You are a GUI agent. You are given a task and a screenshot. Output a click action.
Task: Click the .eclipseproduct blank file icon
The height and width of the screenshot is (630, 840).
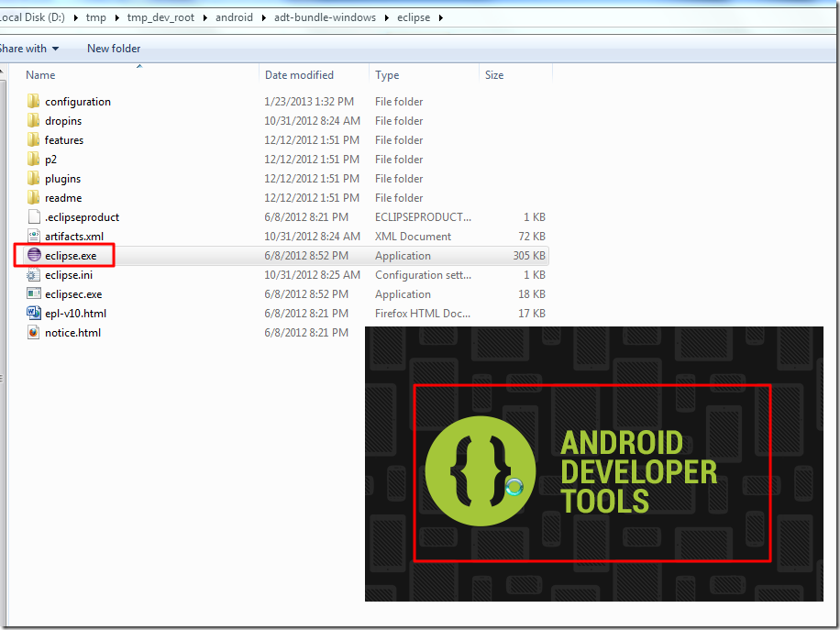click(34, 217)
